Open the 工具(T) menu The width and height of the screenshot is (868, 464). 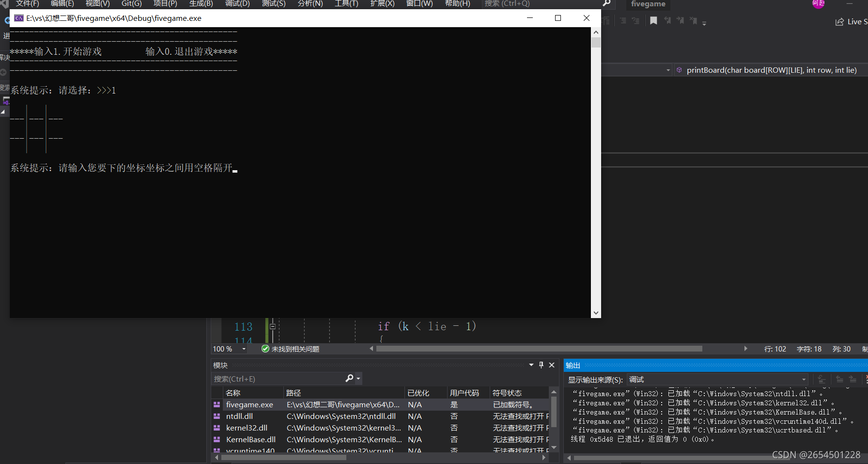[x=346, y=3]
